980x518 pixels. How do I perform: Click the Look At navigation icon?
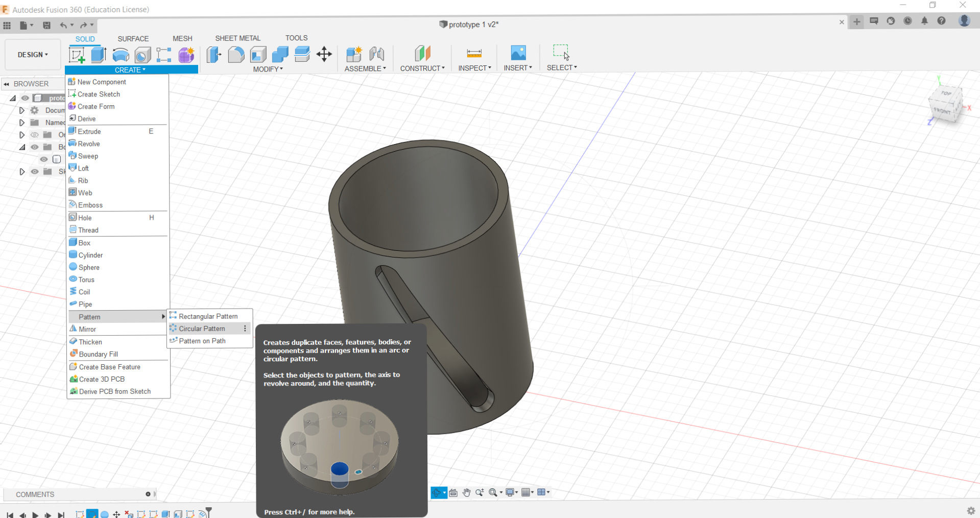pos(453,492)
